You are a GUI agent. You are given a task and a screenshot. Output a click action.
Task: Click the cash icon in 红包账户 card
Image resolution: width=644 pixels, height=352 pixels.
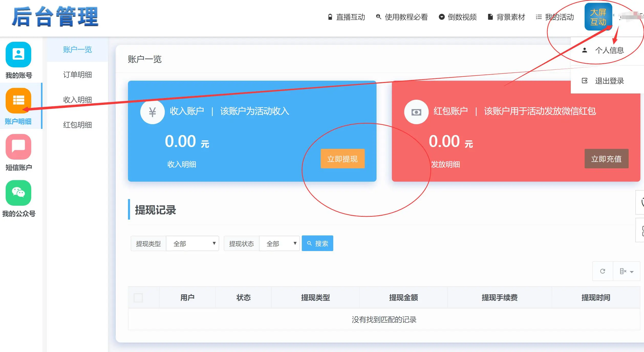(x=416, y=112)
